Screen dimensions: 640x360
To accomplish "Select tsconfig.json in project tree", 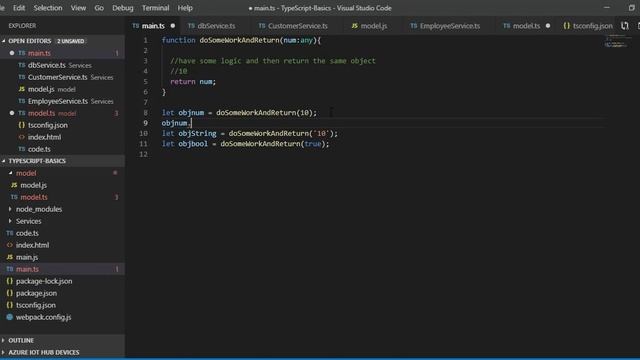I will click(62, 305).
